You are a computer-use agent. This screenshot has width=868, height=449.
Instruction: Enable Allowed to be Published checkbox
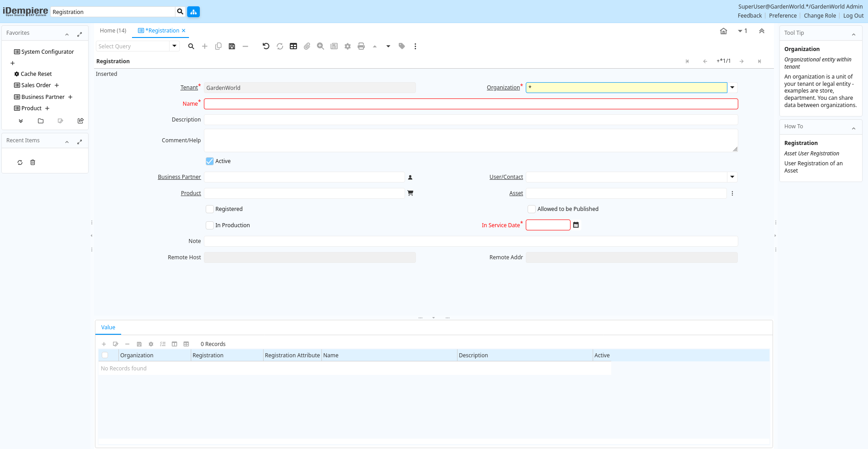tap(532, 209)
